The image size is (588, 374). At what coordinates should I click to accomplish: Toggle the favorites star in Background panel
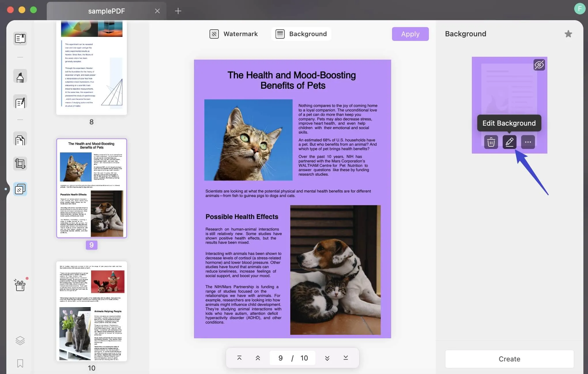pyautogui.click(x=568, y=34)
